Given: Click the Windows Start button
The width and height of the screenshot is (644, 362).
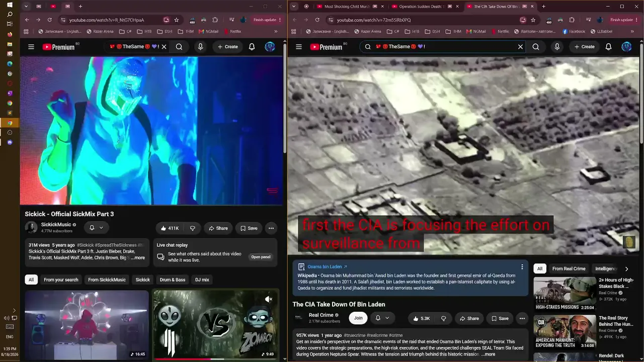Looking at the screenshot, I should (10, 5).
